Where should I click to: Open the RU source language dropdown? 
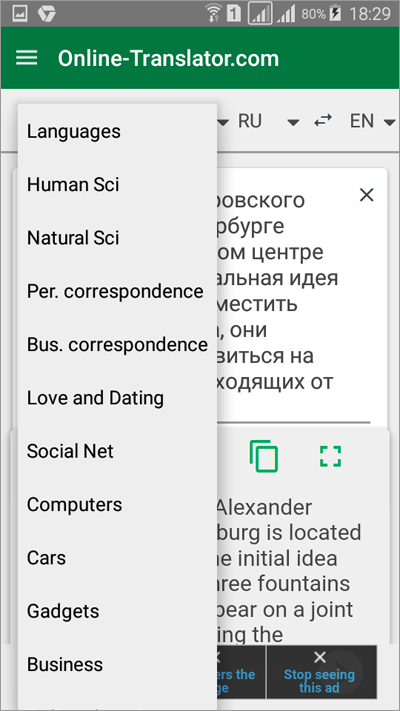click(268, 121)
